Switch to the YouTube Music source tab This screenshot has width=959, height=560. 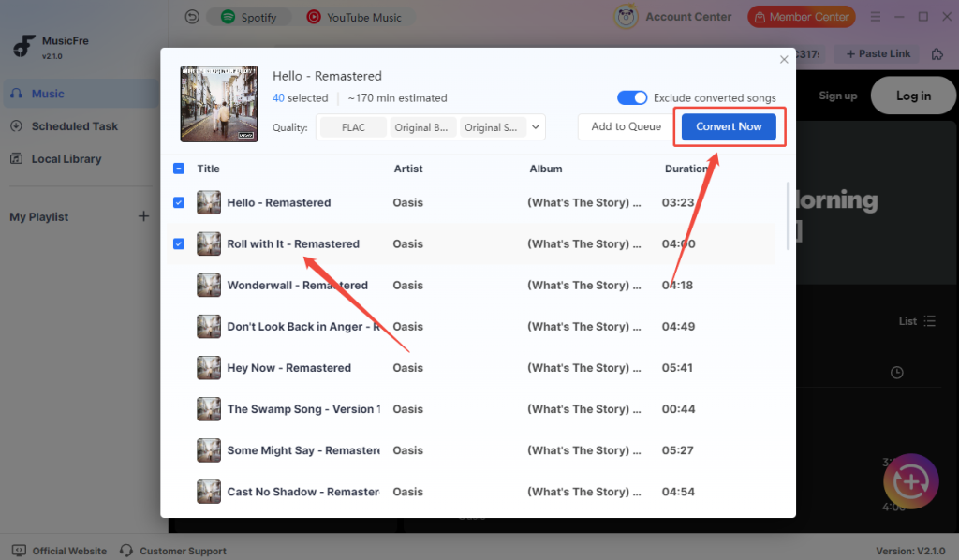click(354, 17)
